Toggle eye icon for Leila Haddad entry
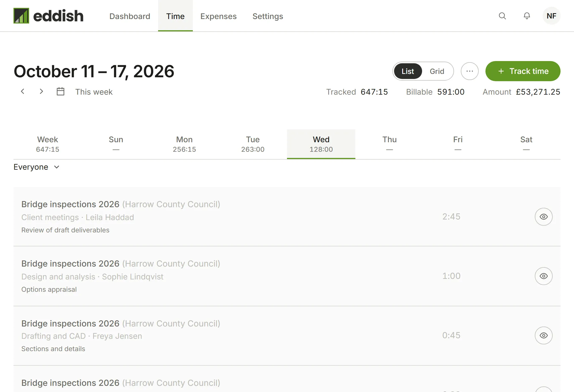Image resolution: width=574 pixels, height=392 pixels. point(543,217)
